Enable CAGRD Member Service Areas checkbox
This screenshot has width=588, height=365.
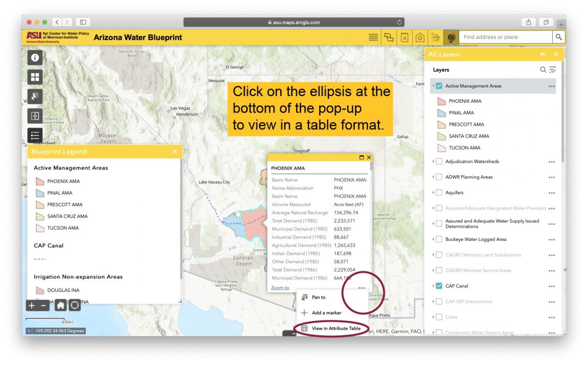click(x=439, y=270)
